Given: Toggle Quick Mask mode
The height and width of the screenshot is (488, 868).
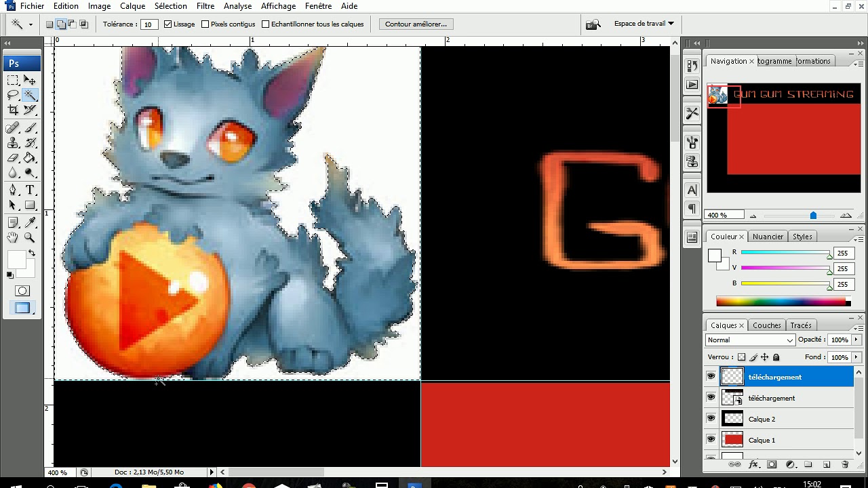Looking at the screenshot, I should pos(22,291).
